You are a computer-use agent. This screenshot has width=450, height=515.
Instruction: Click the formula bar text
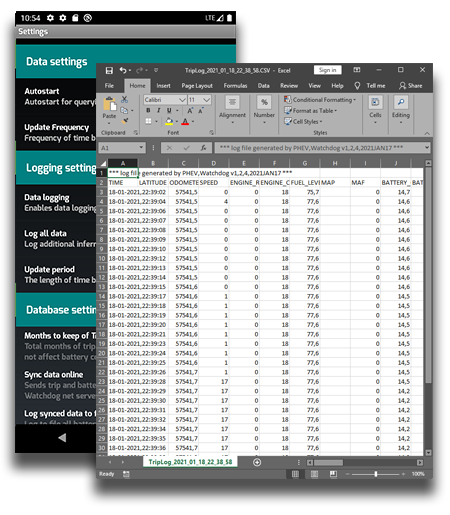311,148
